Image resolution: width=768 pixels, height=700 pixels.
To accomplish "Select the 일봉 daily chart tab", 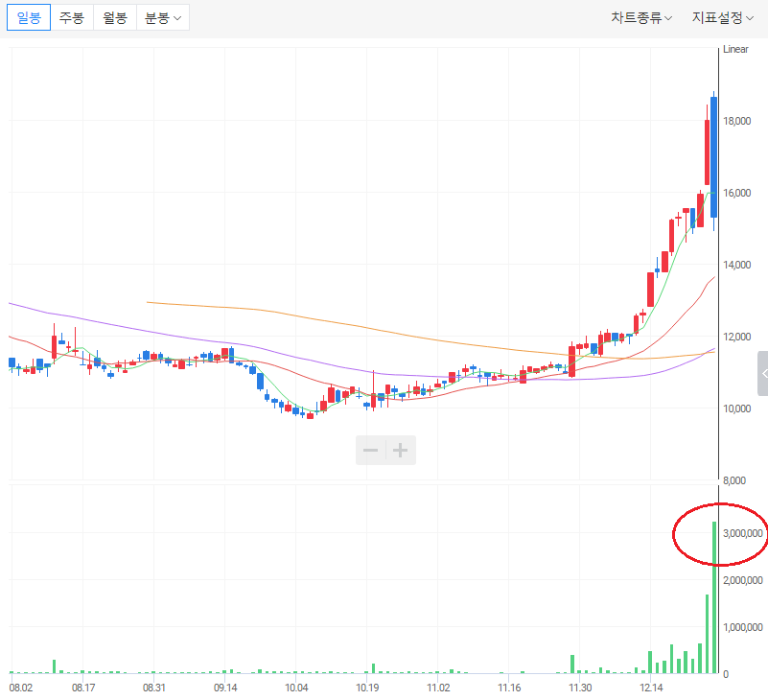I will (x=29, y=17).
